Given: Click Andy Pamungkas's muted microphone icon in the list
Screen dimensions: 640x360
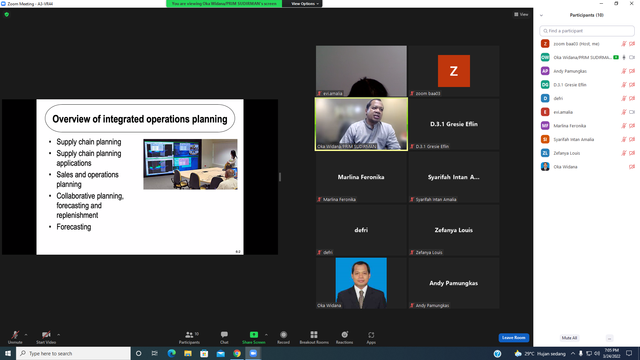Looking at the screenshot, I should 624,71.
